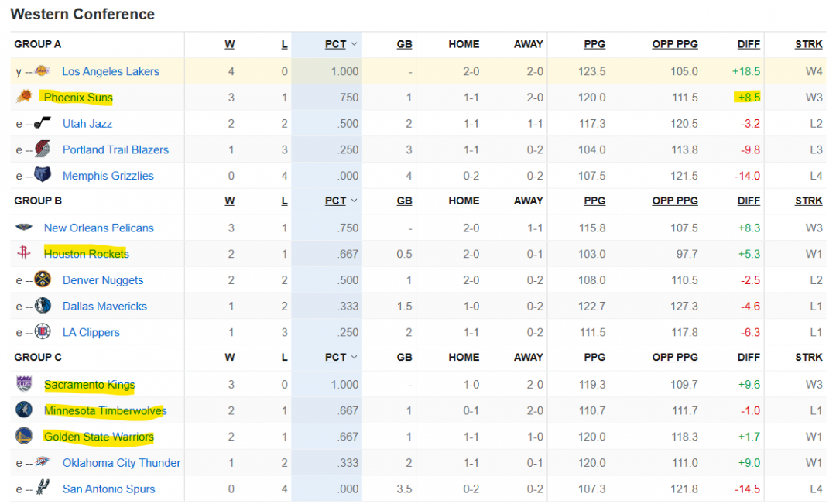The width and height of the screenshot is (836, 504).
Task: Open the Los Angeles Lakers team page
Action: (111, 71)
